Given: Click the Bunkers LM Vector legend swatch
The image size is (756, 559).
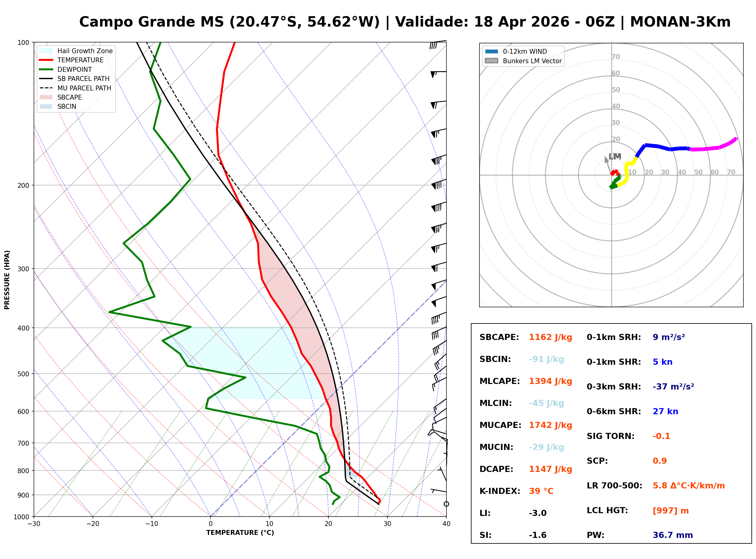Looking at the screenshot, I should coord(491,61).
